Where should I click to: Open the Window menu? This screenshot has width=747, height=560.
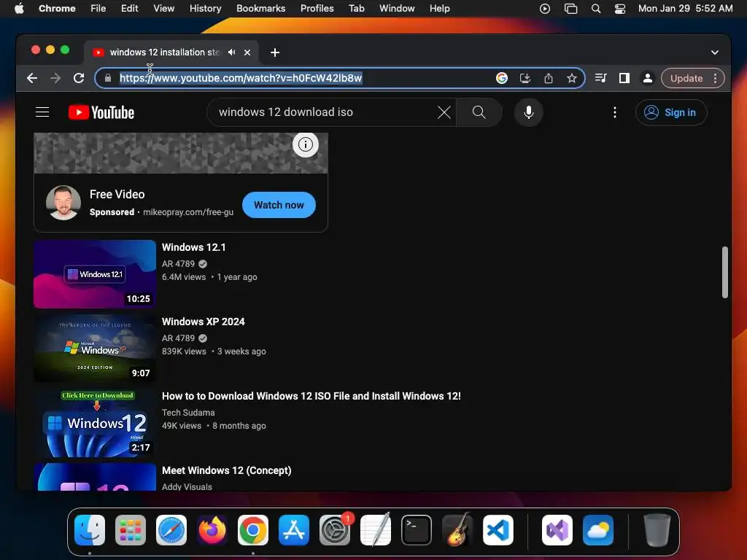pyautogui.click(x=397, y=9)
